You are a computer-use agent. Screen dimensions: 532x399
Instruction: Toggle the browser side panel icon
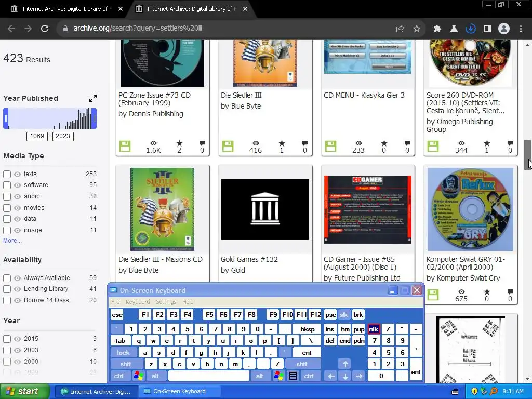487,29
